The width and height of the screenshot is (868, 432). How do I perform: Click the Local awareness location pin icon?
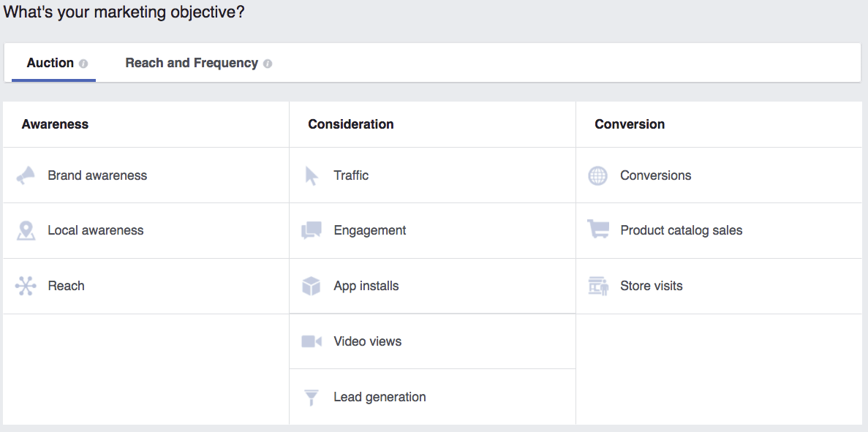[26, 230]
